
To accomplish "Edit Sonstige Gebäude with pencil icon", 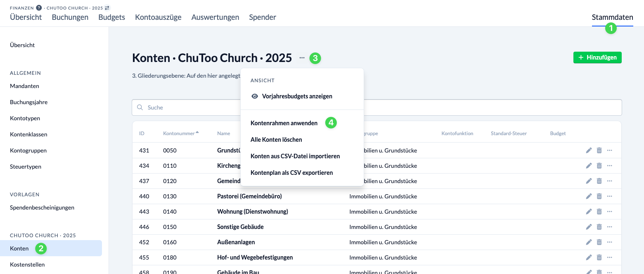I will pos(589,227).
